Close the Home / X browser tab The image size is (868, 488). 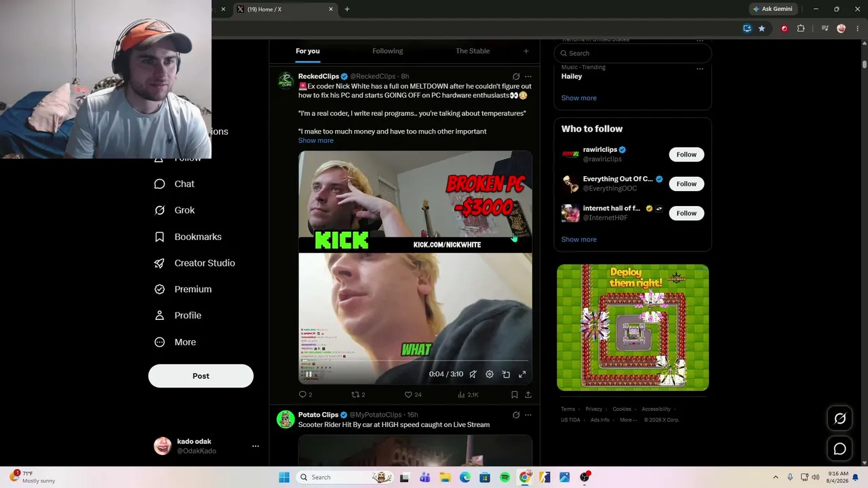tap(331, 9)
